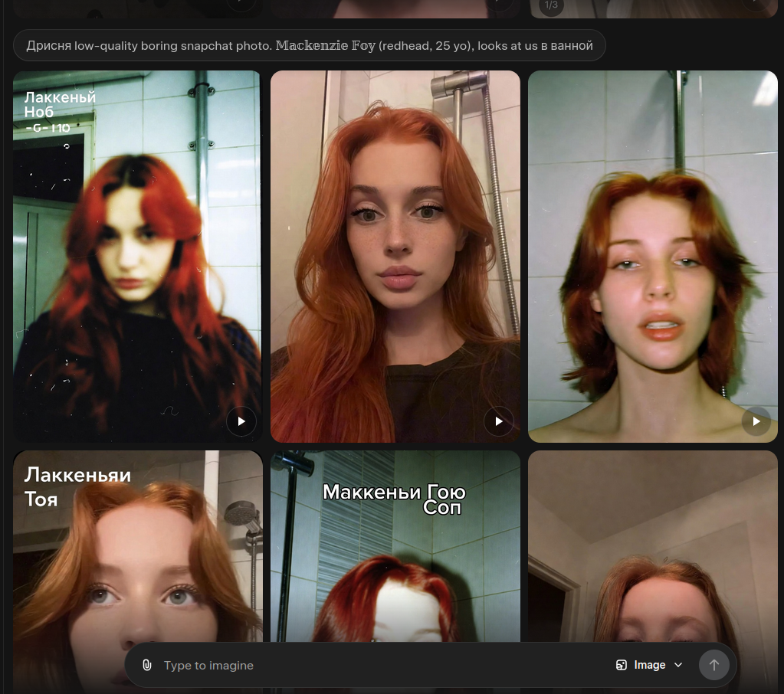
Task: Open the 'Маккеньи Гою Соп' captioned image
Action: coord(395,546)
